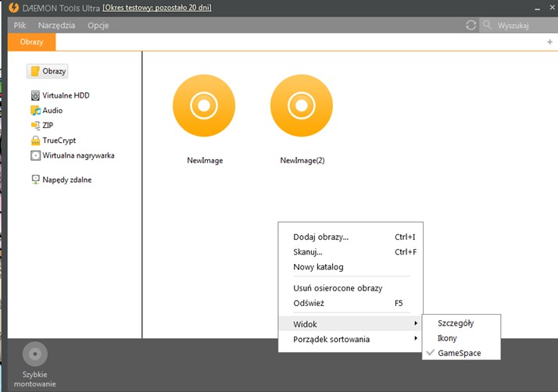
Task: Switch view to Ikony
Action: point(461,338)
